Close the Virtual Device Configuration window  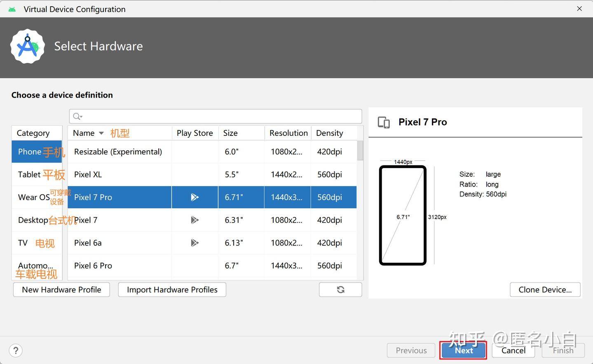click(579, 9)
